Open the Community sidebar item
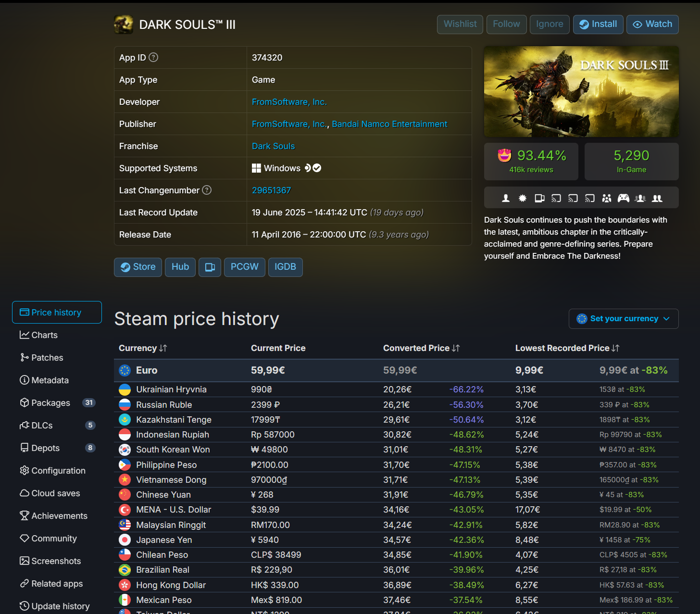The image size is (700, 614). point(57,539)
